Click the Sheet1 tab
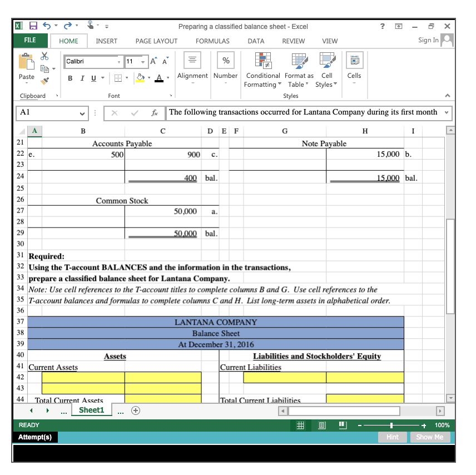This screenshot has width=476, height=475. coord(91,410)
